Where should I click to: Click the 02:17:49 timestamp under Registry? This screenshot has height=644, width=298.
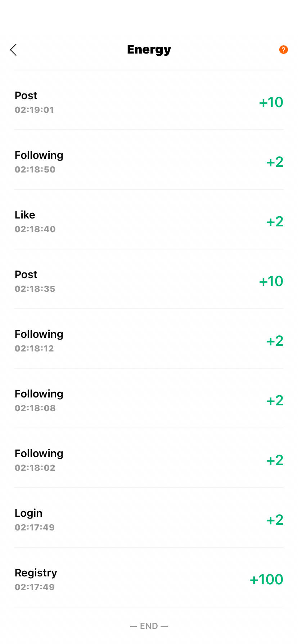coord(35,587)
